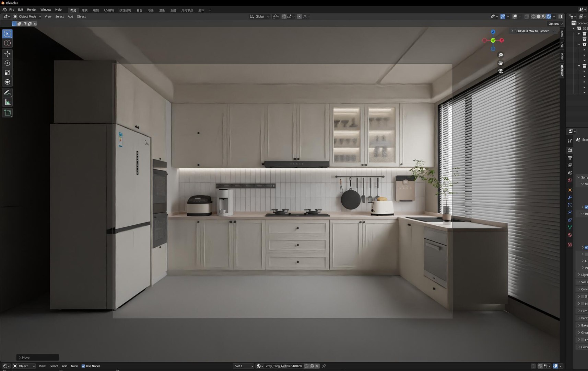Open the Modifier properties wrench tab
Screen dimensions: 588x371
click(x=570, y=198)
